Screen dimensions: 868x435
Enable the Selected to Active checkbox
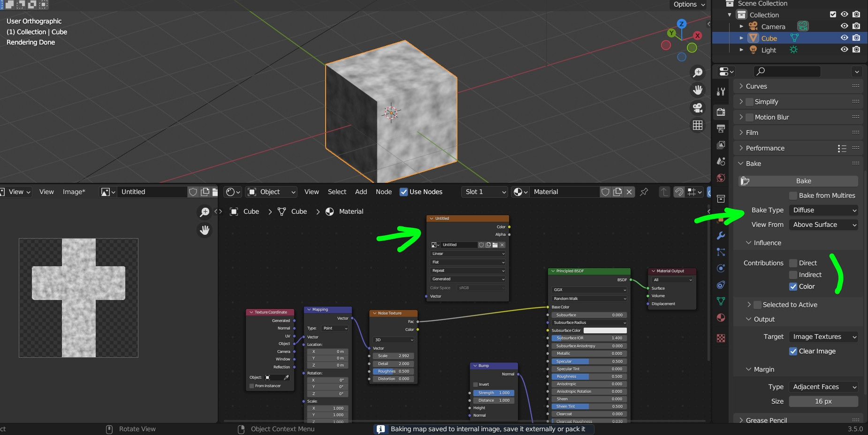757,305
